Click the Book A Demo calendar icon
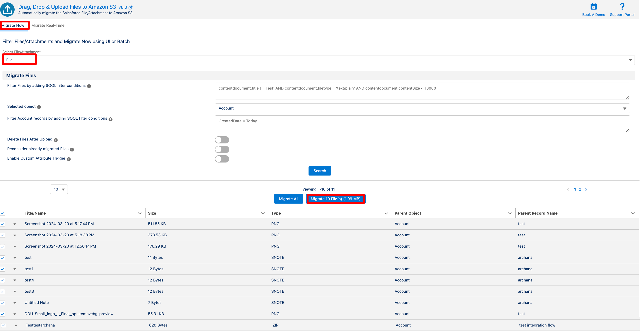Viewport: 644px width, 334px height. pos(593,7)
